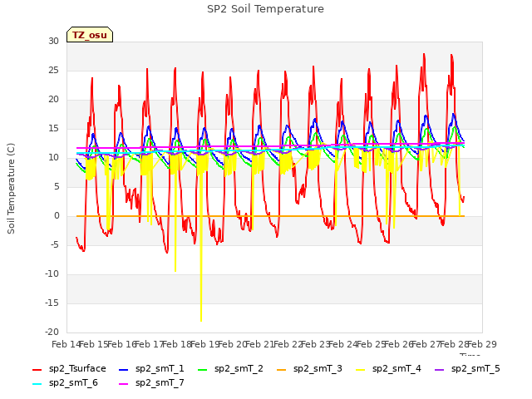Click the -20 y-axis tick label
The image size is (532, 399).
(x=52, y=332)
